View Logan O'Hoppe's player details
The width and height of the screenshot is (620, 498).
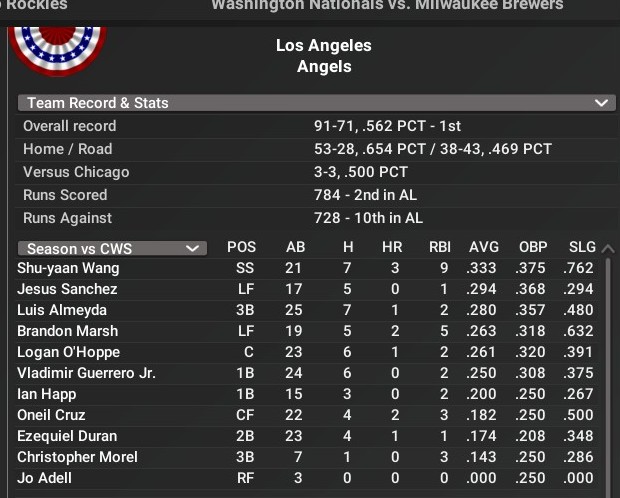(x=68, y=352)
